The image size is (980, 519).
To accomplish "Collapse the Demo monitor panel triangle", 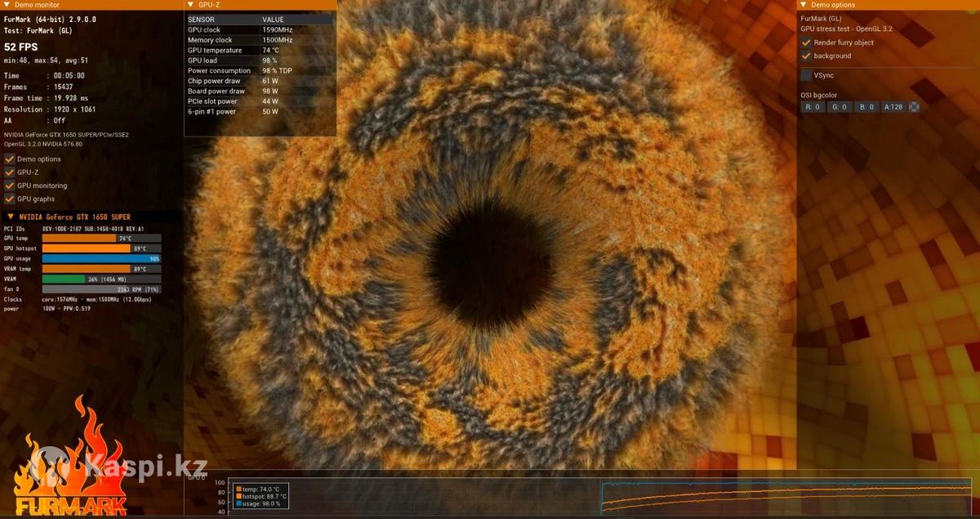I will [x=7, y=5].
